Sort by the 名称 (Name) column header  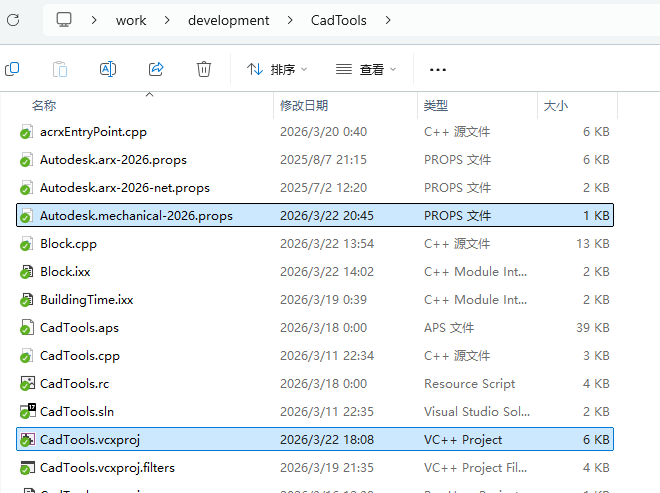(x=44, y=105)
